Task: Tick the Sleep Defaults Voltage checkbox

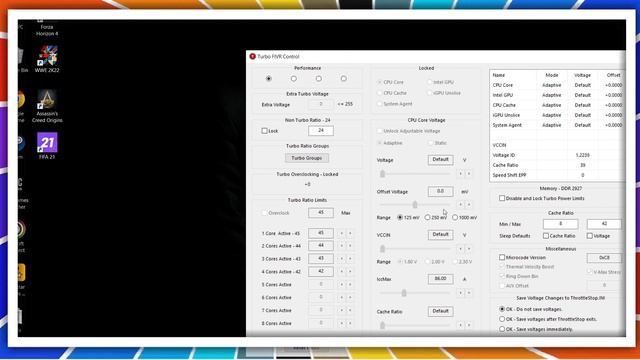Action: (589, 236)
